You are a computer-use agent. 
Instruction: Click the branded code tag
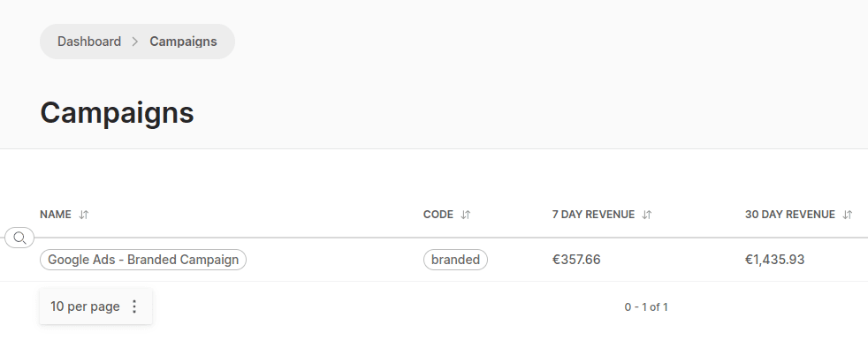pos(455,260)
